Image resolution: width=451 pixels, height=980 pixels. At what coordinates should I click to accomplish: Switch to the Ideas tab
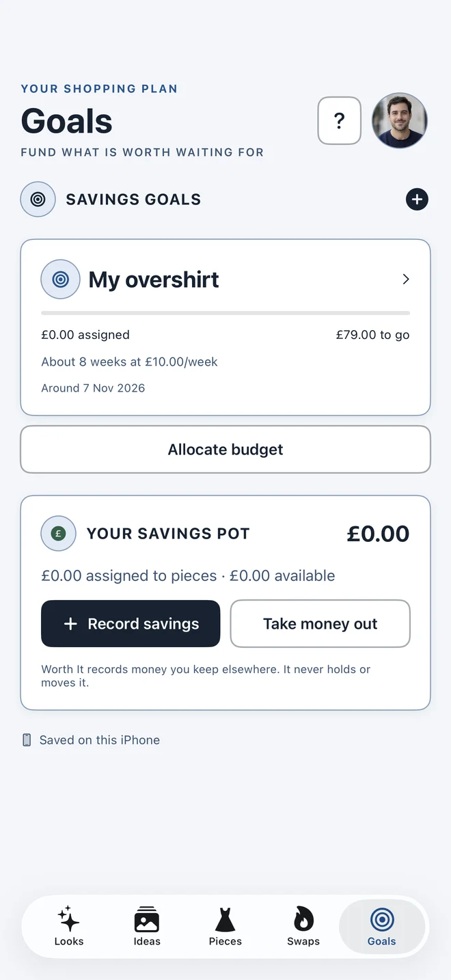click(147, 927)
